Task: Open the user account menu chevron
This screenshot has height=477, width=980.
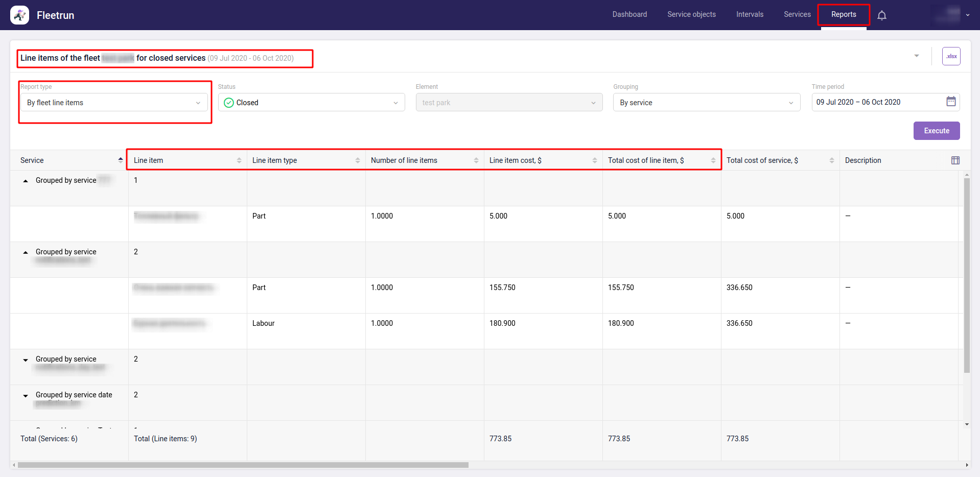Action: [x=967, y=15]
